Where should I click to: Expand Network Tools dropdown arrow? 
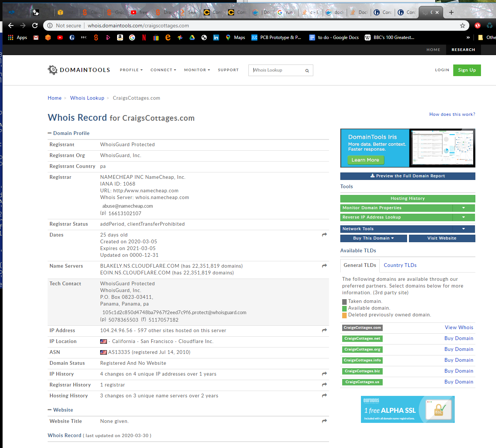464,229
